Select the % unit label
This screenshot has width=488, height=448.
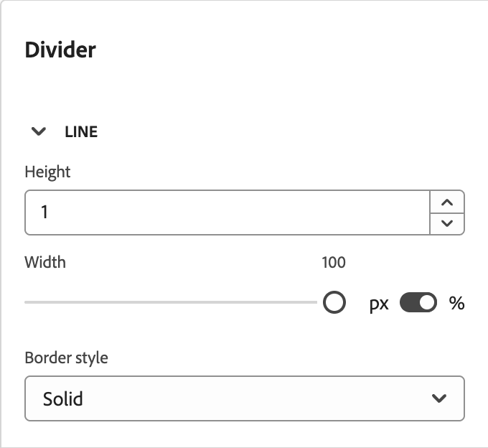pos(456,303)
